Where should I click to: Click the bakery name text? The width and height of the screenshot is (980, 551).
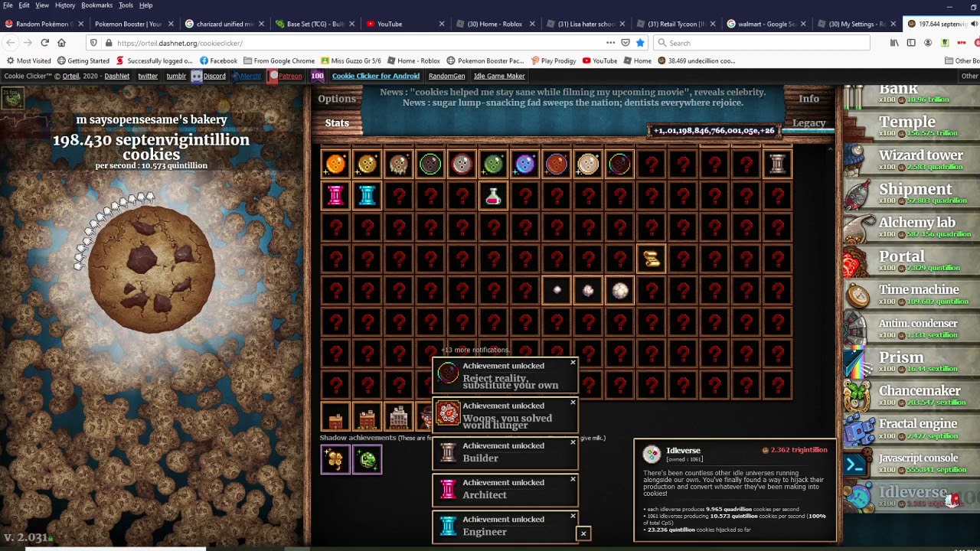click(152, 119)
